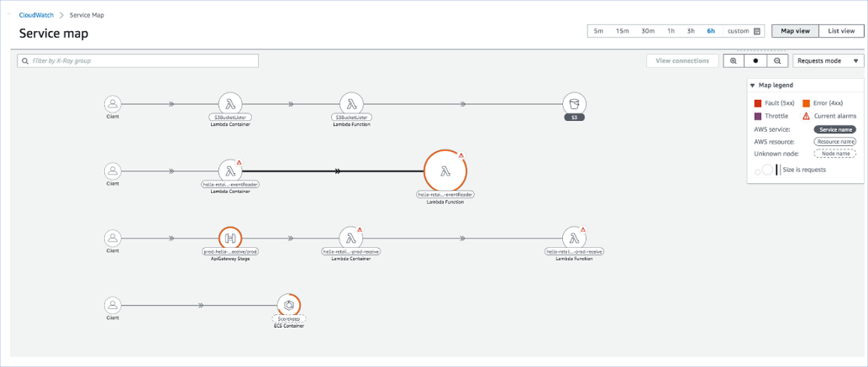This screenshot has height=367, width=868.
Task: Select the 3h time range
Action: pos(691,31)
